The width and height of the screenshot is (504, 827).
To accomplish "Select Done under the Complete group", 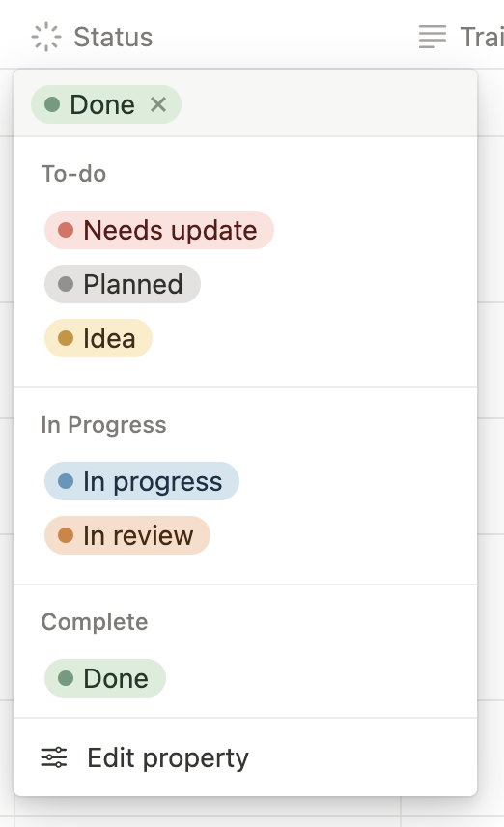I will pyautogui.click(x=105, y=678).
